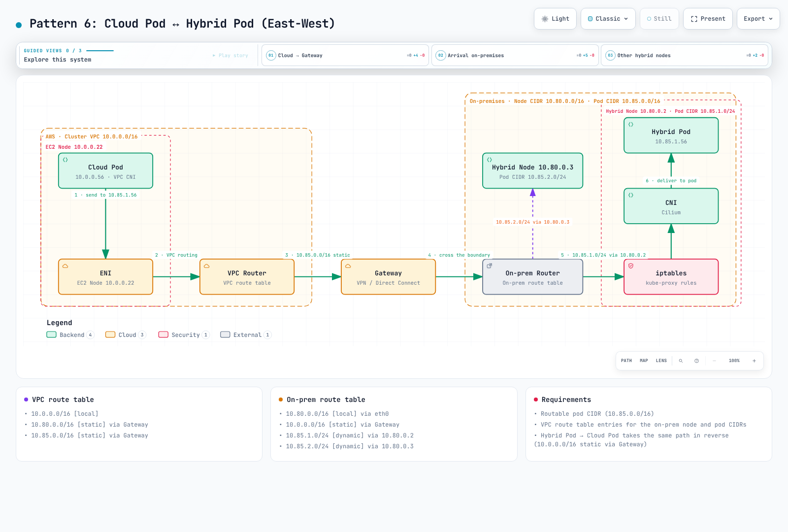
Task: Zoom out with the minus icon
Action: pyautogui.click(x=714, y=361)
